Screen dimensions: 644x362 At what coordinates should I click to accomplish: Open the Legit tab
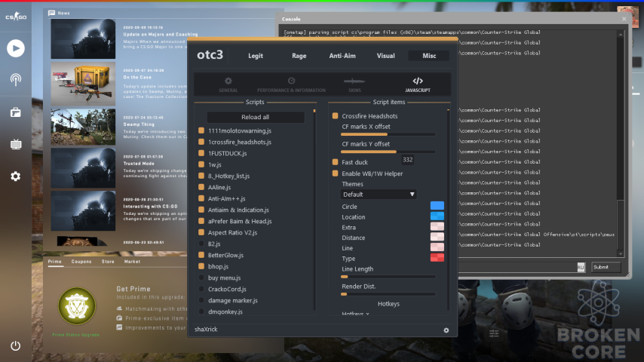(x=256, y=56)
